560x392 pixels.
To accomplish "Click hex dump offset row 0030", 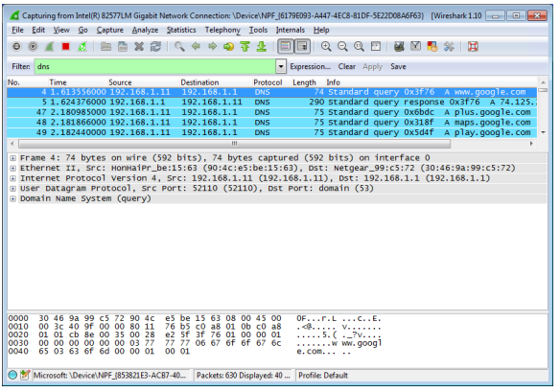I will (x=18, y=343).
